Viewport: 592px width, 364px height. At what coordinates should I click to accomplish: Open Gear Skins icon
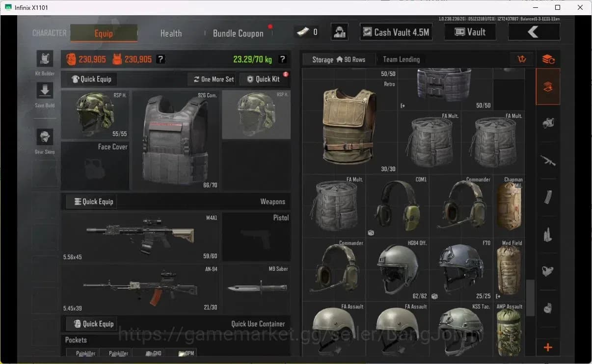tap(45, 137)
